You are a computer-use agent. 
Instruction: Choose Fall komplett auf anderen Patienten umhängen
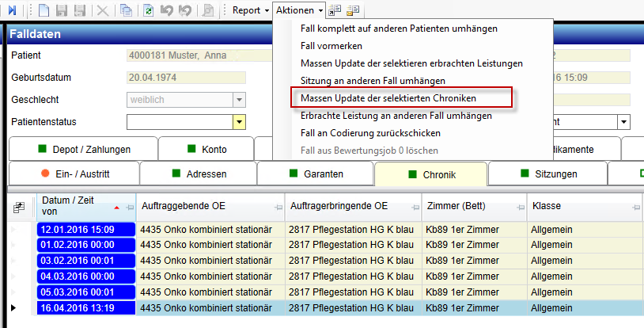(399, 29)
